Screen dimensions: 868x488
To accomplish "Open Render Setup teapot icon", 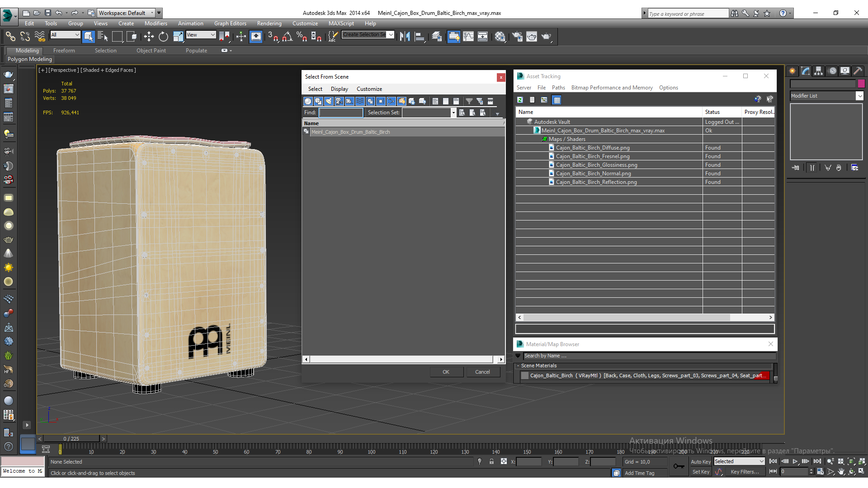I will coord(517,37).
